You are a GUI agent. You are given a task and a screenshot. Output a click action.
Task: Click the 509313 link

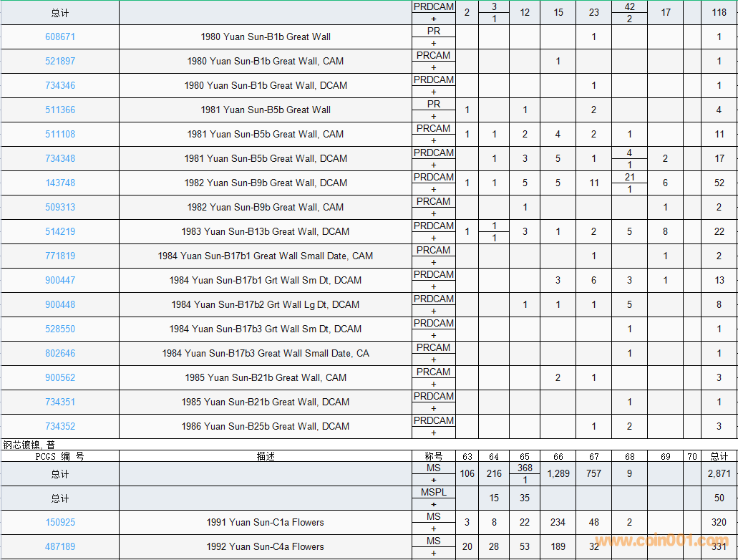[x=60, y=207]
